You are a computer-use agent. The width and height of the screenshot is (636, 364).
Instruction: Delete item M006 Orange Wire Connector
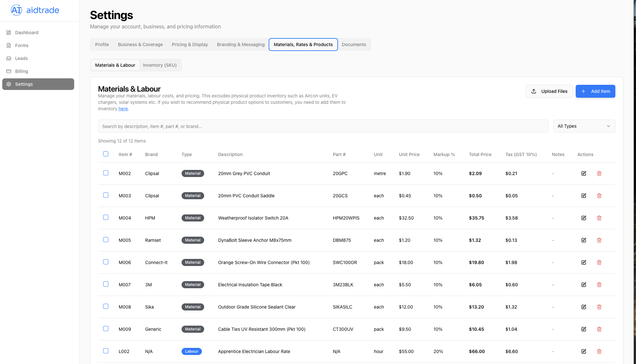point(599,262)
